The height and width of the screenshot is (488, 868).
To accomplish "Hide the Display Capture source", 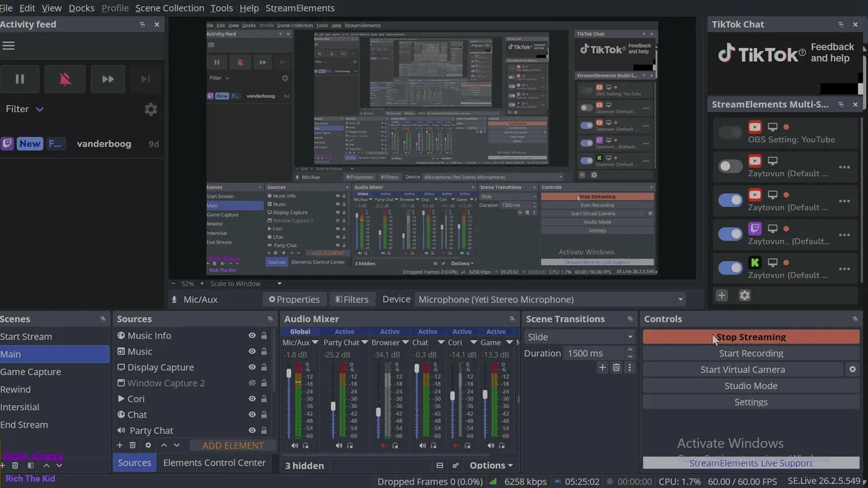I will (x=252, y=367).
